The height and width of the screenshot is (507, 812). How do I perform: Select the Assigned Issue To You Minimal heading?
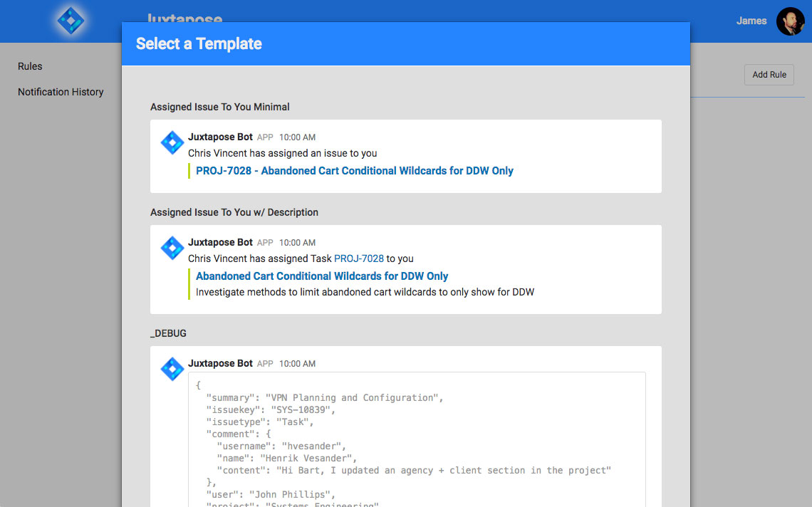click(219, 107)
